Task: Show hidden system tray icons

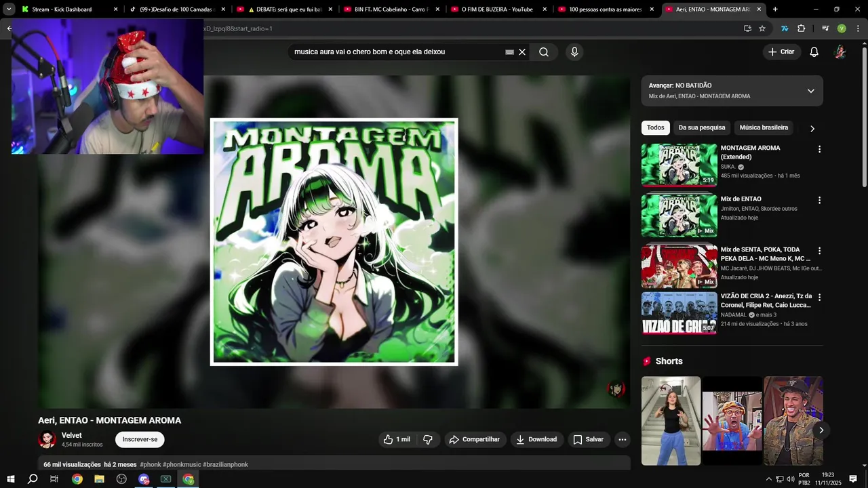Action: click(768, 479)
